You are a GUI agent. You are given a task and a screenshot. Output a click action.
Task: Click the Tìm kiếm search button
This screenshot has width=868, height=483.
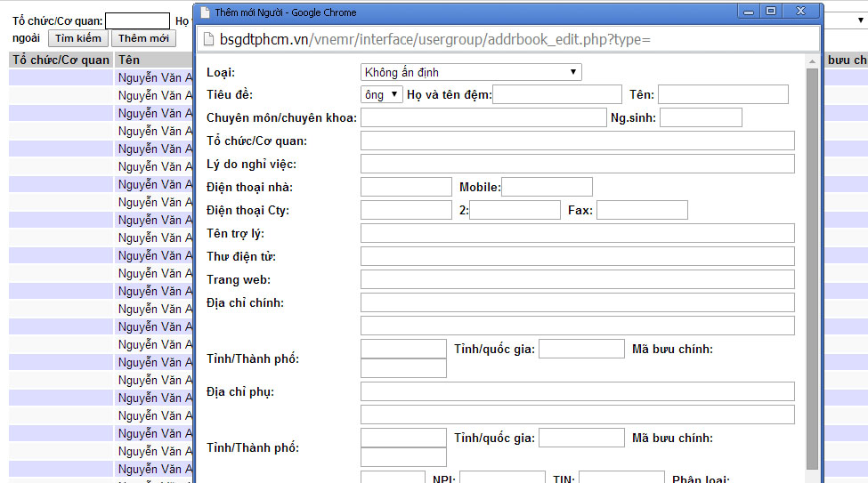click(78, 38)
